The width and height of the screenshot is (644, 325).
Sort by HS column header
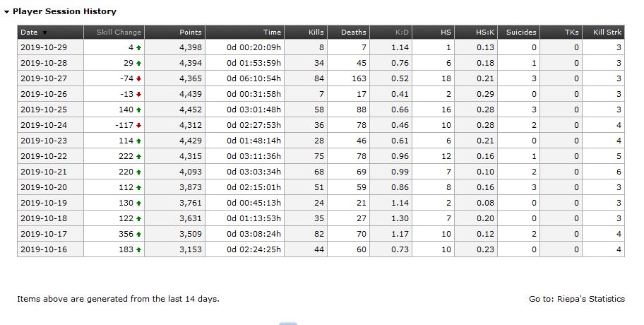[x=446, y=32]
